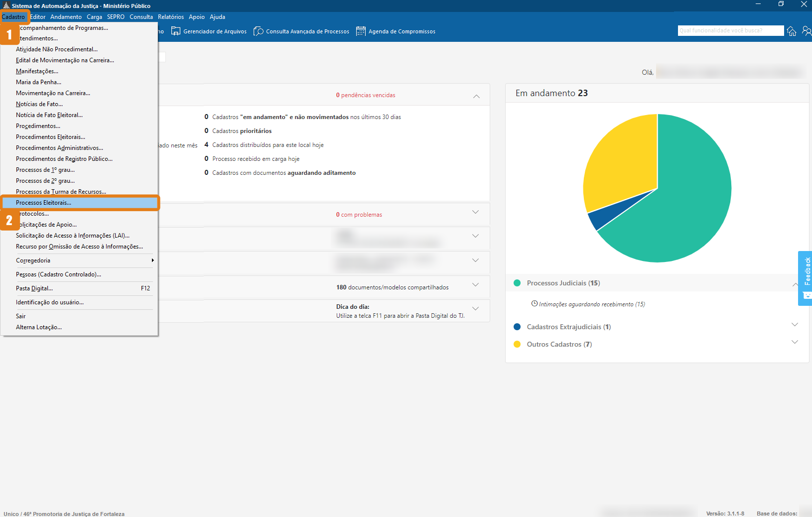
Task: Select Pessoas (Cadastro Controlado) entry
Action: coord(80,274)
